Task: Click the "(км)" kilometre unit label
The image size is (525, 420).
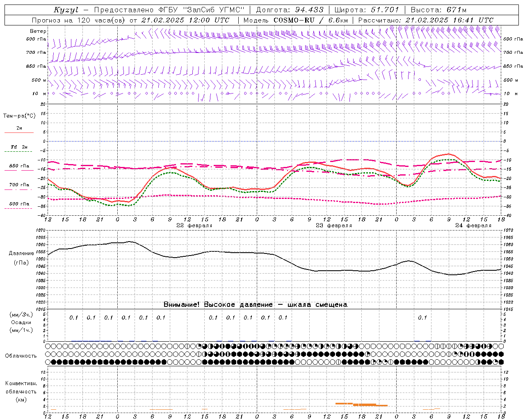Action: coord(21,399)
